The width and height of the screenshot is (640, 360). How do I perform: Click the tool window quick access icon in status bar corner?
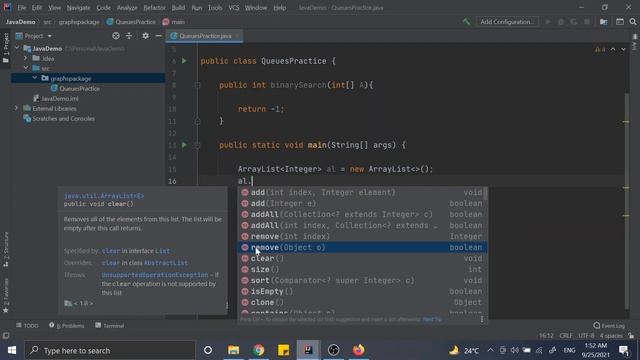click(6, 336)
